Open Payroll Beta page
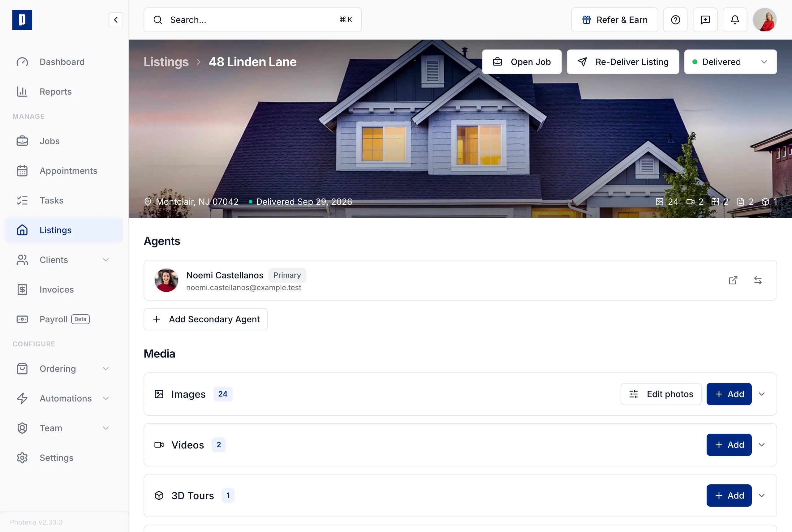The image size is (792, 532). (x=64, y=319)
